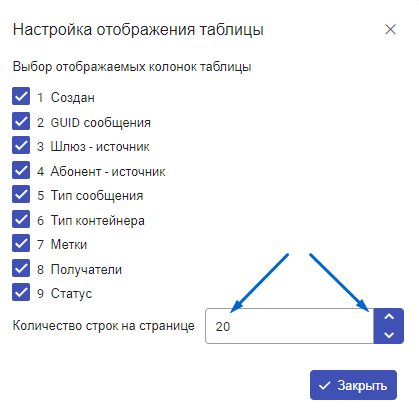Viewport: 419px width, 409px height.
Task: Click the rows per page input field
Action: [x=289, y=326]
